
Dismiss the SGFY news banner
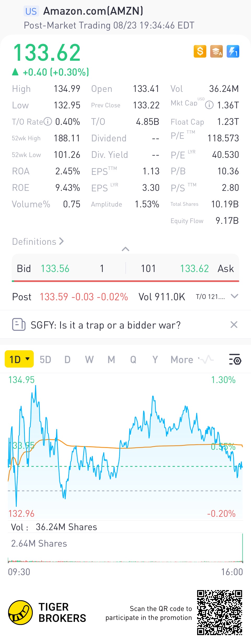click(234, 325)
